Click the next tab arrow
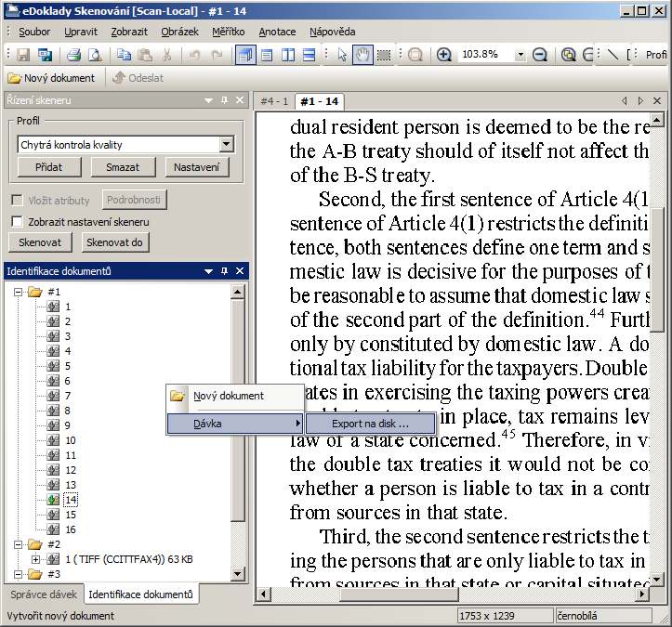This screenshot has width=672, height=627. (641, 100)
